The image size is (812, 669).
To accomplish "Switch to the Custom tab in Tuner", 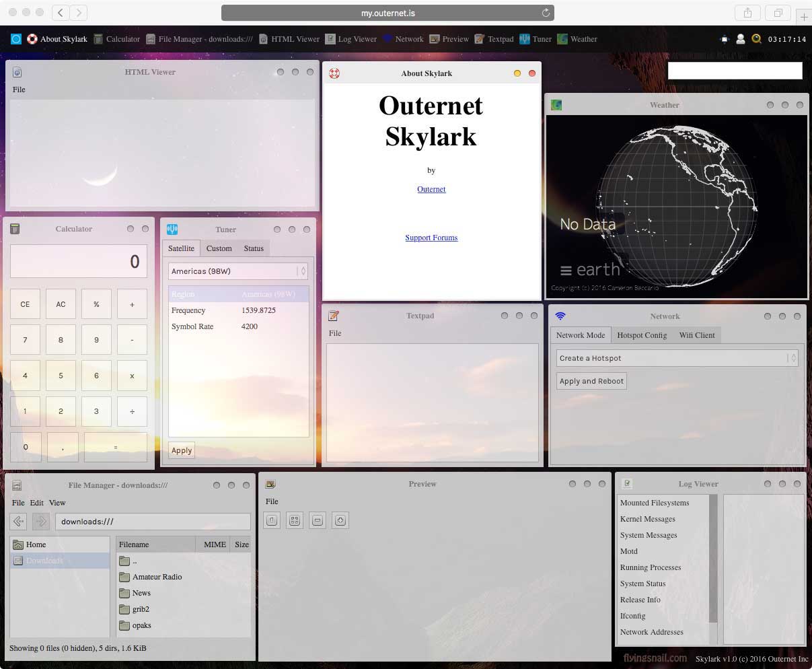I will pyautogui.click(x=219, y=248).
